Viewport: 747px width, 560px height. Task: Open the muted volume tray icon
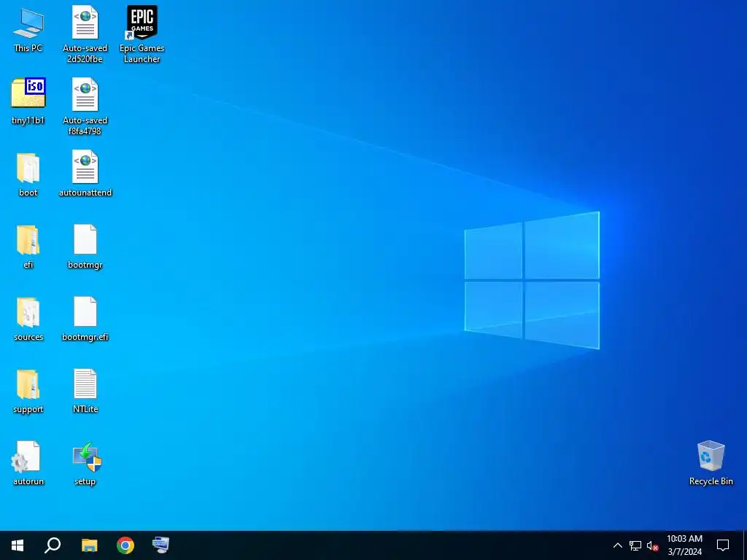tap(653, 545)
